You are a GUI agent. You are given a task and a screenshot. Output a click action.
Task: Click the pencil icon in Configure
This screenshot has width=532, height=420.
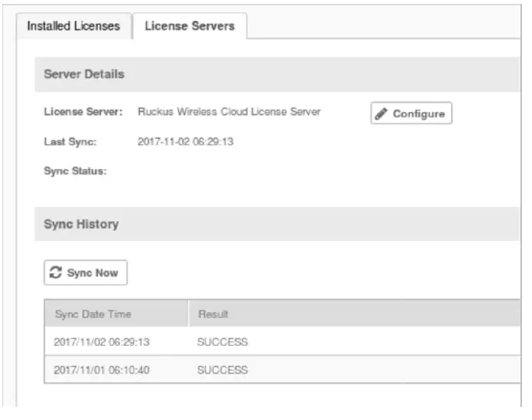(381, 114)
